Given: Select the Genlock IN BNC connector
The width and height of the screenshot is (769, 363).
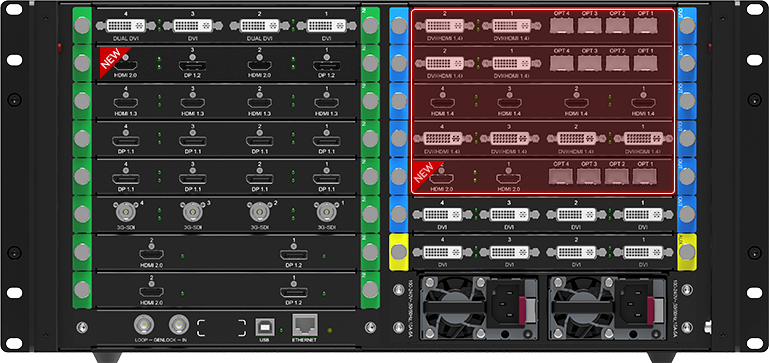Looking at the screenshot, I should (179, 324).
